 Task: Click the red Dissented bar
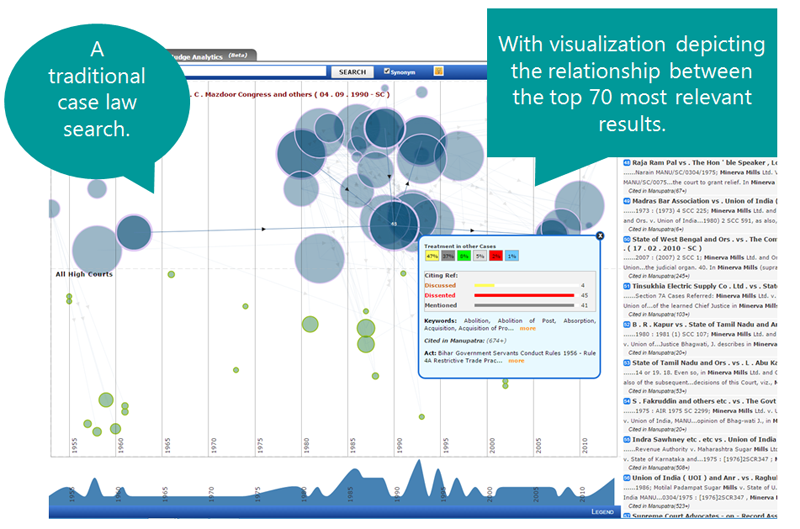[524, 295]
